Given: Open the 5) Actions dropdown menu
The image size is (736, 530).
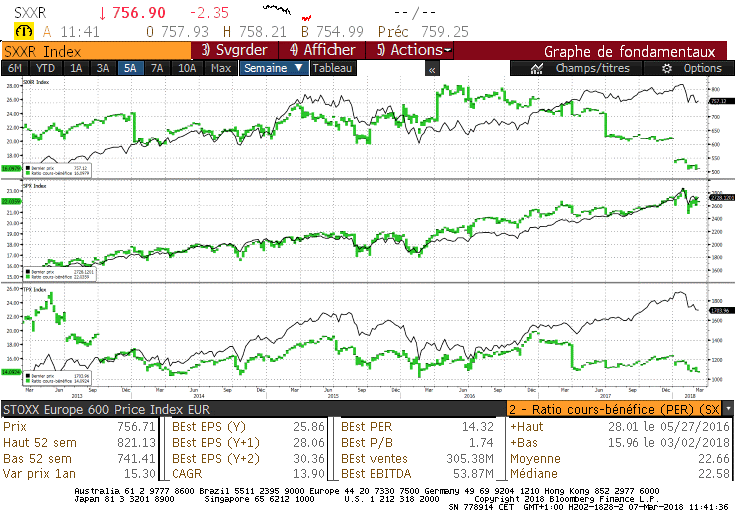Looking at the screenshot, I should click(x=409, y=50).
